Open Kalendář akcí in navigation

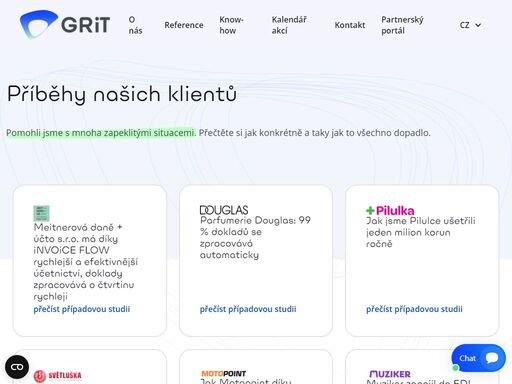289,25
